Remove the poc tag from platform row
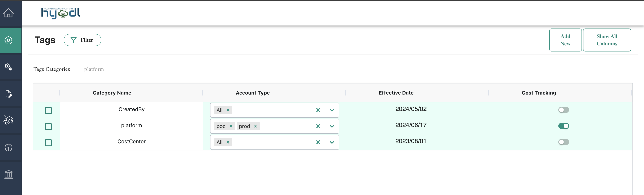 pyautogui.click(x=231, y=126)
